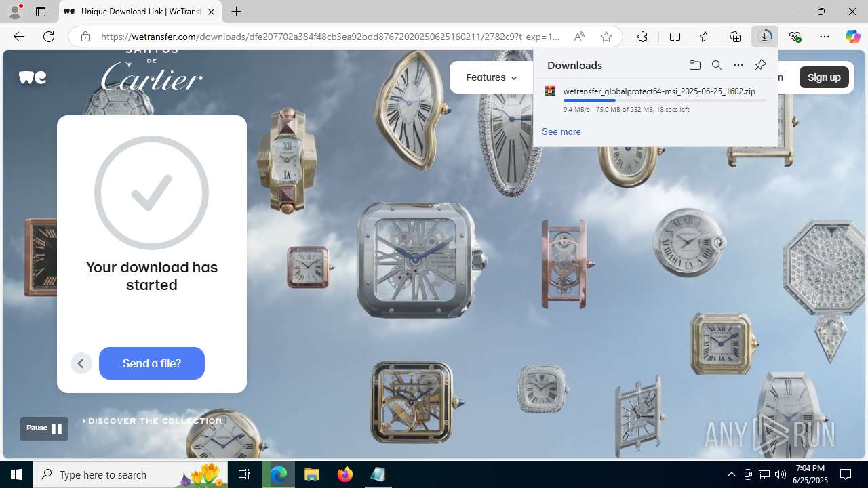Open network icon in tray
This screenshot has height=488, width=868.
764,474
